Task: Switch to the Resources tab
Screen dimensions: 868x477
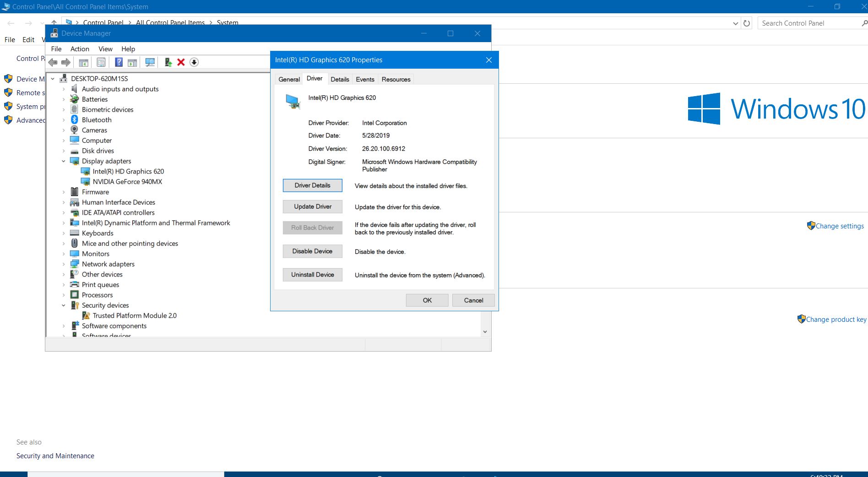Action: point(396,79)
